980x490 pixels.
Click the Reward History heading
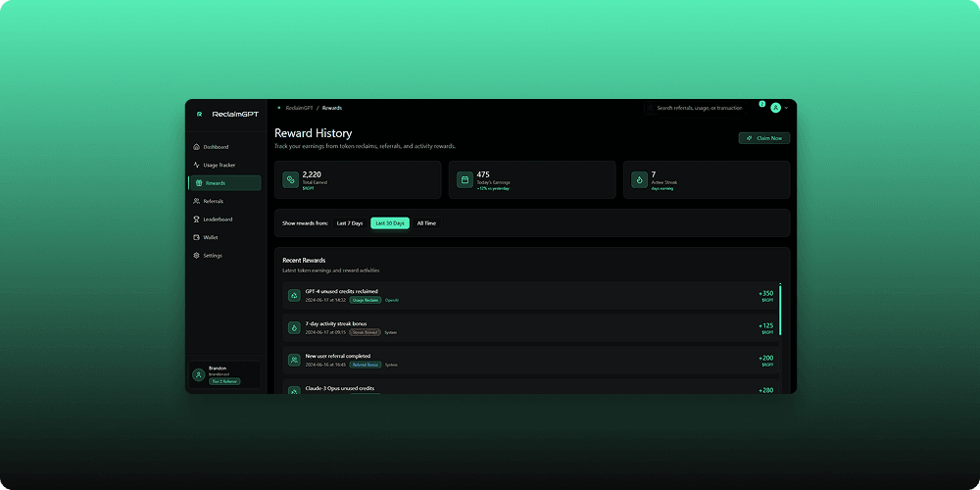pos(314,133)
